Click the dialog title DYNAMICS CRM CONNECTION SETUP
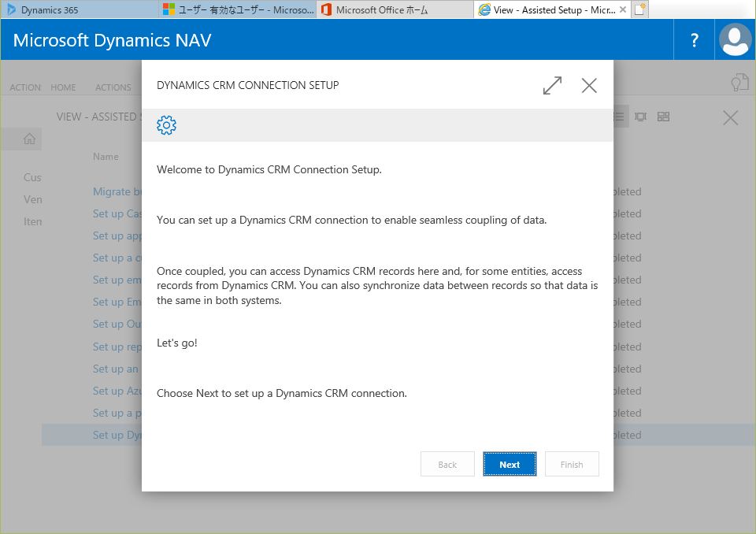The height and width of the screenshot is (534, 756). (248, 85)
